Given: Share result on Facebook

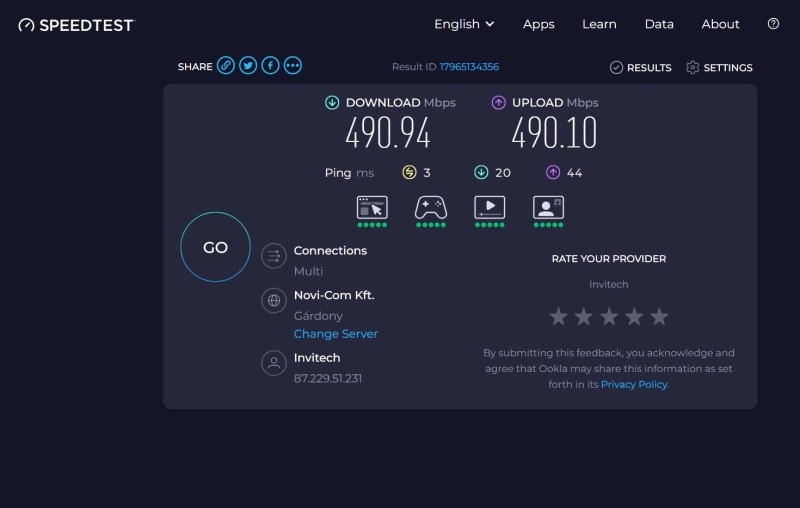Looking at the screenshot, I should [x=270, y=66].
